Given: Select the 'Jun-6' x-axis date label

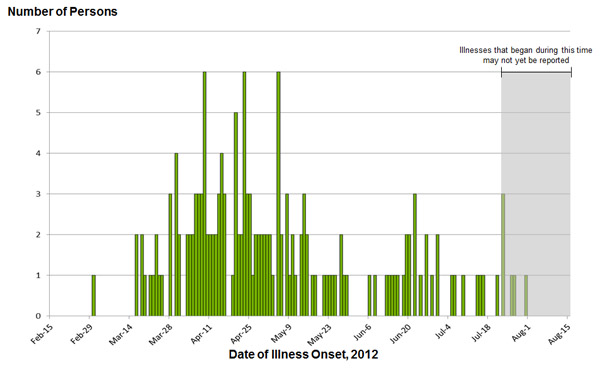Looking at the screenshot, I should pos(362,332).
